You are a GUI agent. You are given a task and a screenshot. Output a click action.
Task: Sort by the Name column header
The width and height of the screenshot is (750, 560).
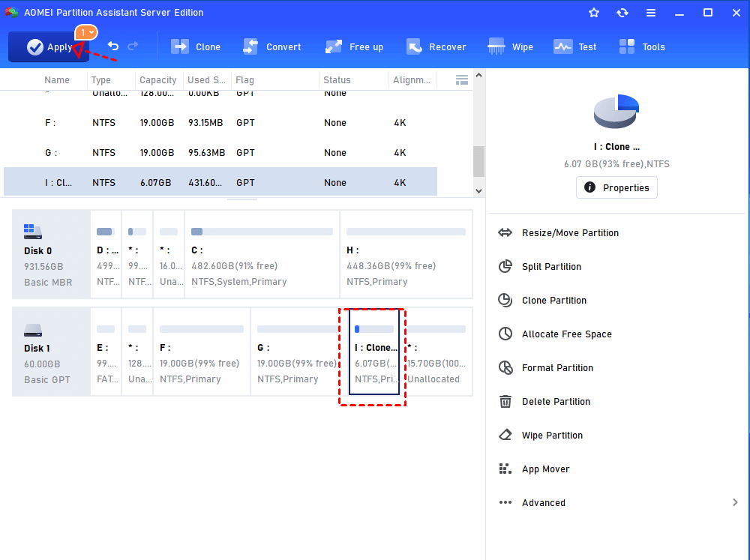click(x=57, y=80)
